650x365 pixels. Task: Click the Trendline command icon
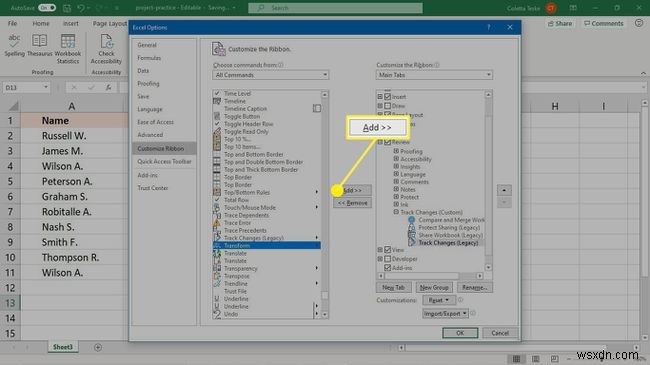click(x=217, y=284)
